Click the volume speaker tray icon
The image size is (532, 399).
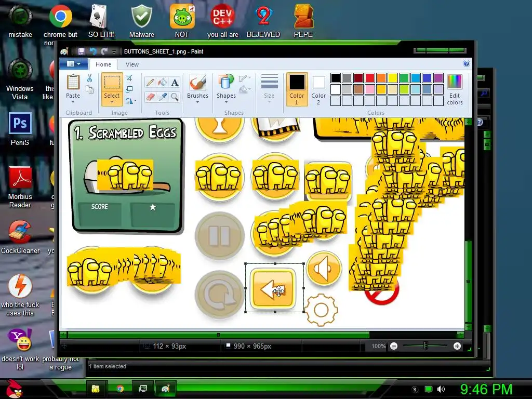click(441, 389)
